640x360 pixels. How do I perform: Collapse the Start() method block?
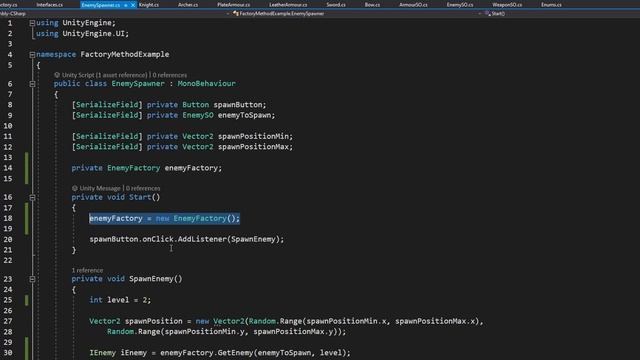point(32,198)
